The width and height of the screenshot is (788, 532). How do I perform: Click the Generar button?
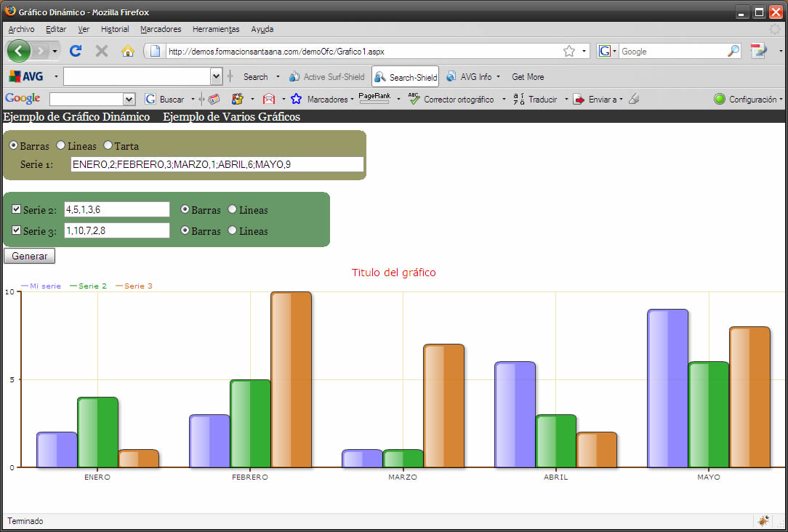[x=29, y=256]
